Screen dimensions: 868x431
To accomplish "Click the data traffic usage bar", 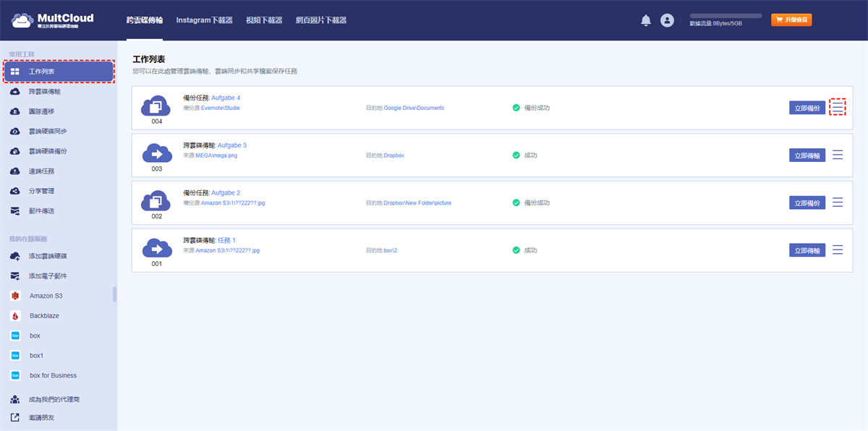I will (x=726, y=15).
